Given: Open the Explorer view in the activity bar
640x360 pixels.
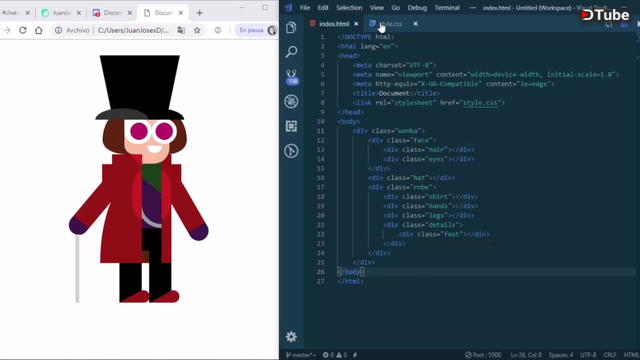Looking at the screenshot, I should pyautogui.click(x=291, y=28).
